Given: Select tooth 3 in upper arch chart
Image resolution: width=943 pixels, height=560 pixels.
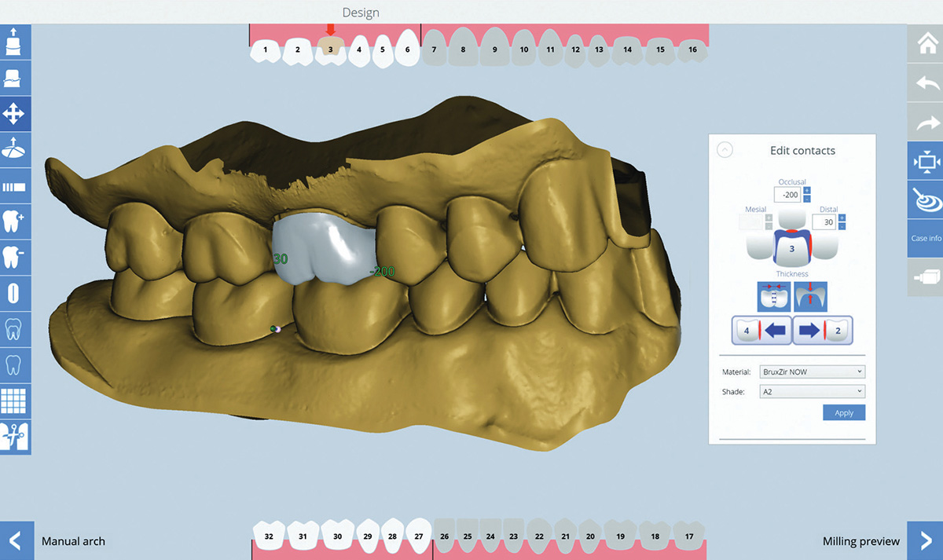Looking at the screenshot, I should (x=331, y=49).
